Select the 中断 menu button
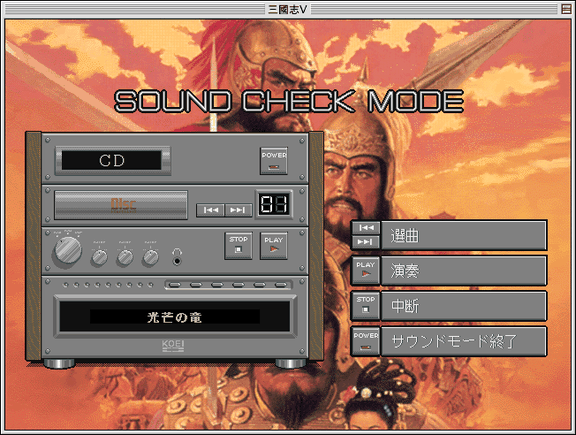 tap(464, 306)
